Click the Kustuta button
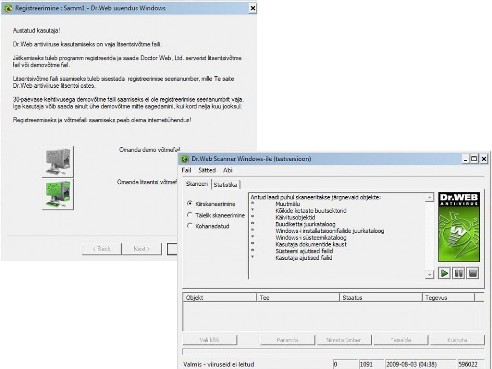The height and width of the screenshot is (369, 492). tap(457, 340)
